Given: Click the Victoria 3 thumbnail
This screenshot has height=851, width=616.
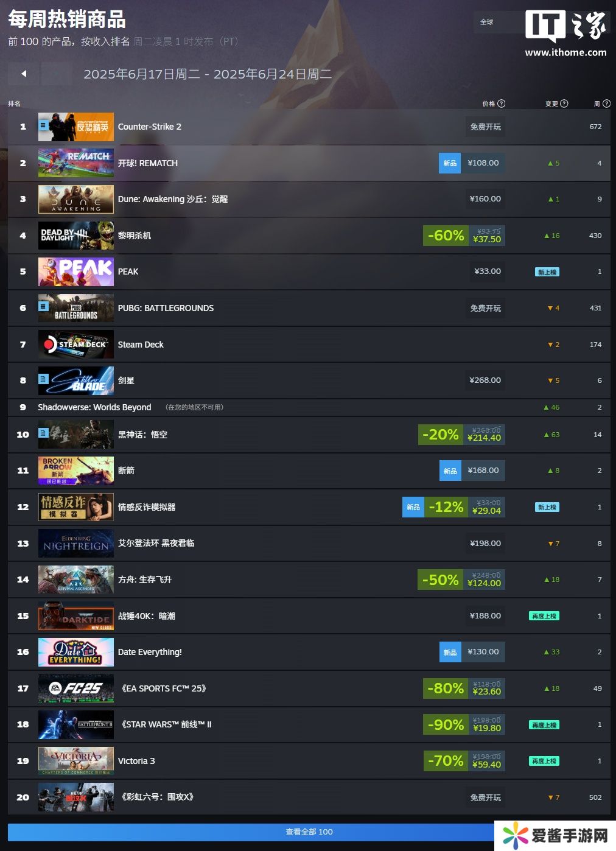Looking at the screenshot, I should click(x=76, y=761).
